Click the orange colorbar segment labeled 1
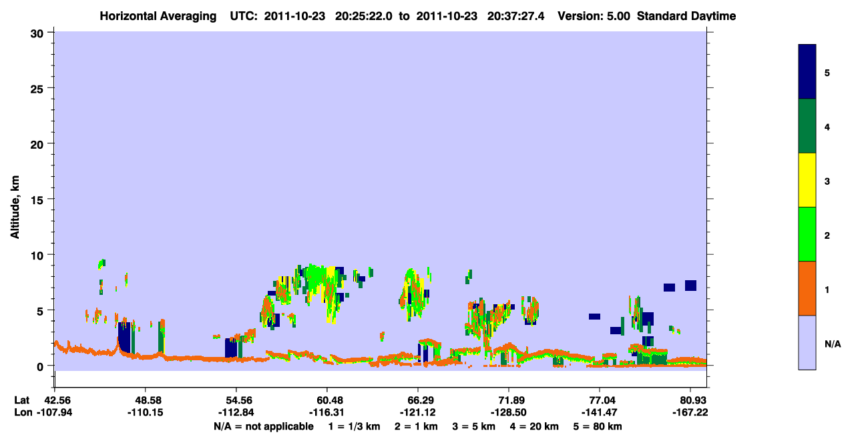Screen dimensions: 868x445 click(x=807, y=288)
